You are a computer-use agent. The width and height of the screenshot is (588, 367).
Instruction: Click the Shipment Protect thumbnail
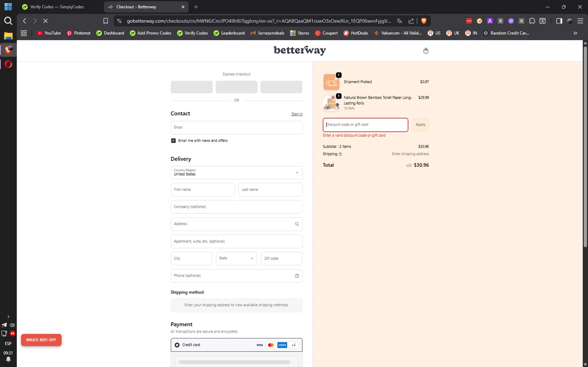[331, 82]
